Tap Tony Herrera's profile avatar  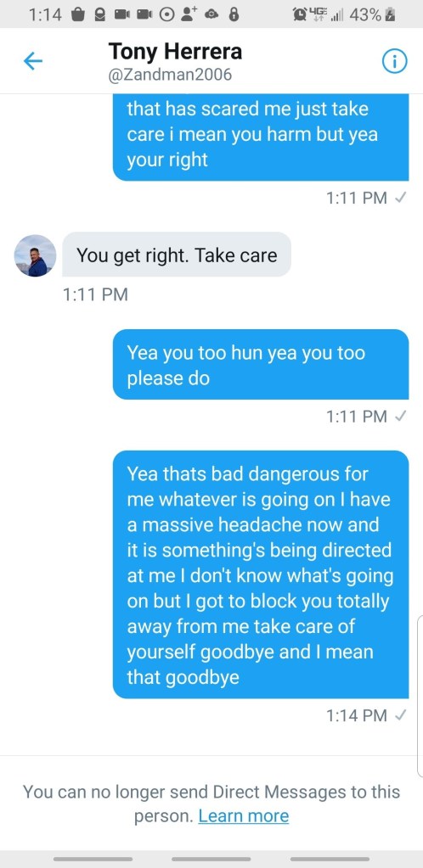point(35,255)
